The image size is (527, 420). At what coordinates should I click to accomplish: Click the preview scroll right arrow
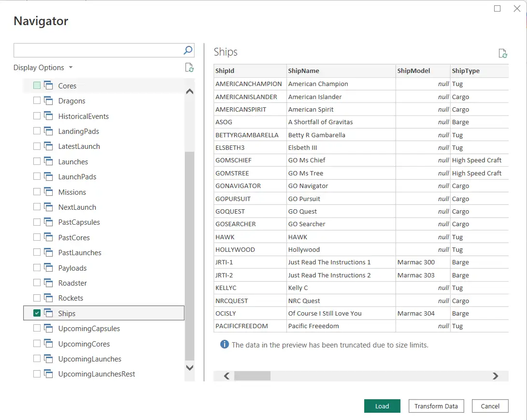click(496, 376)
